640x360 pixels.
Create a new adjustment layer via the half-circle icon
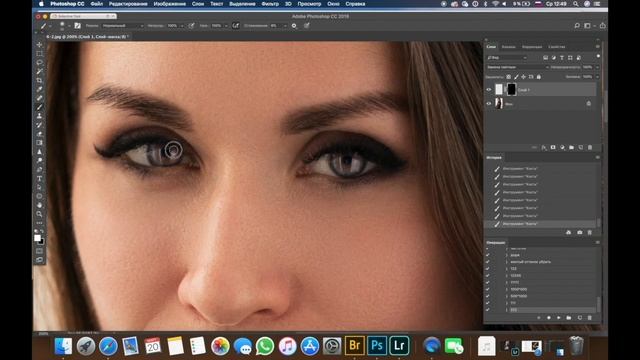(562, 147)
